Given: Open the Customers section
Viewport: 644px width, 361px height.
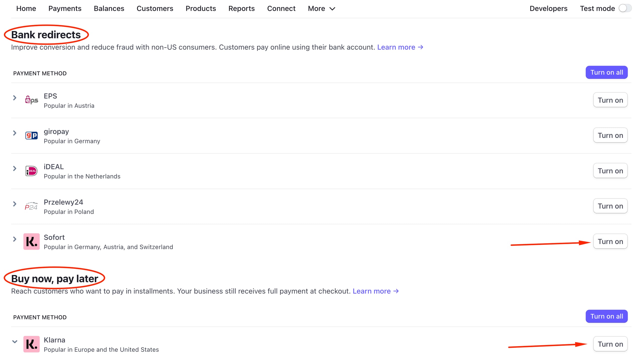Looking at the screenshot, I should (x=155, y=8).
